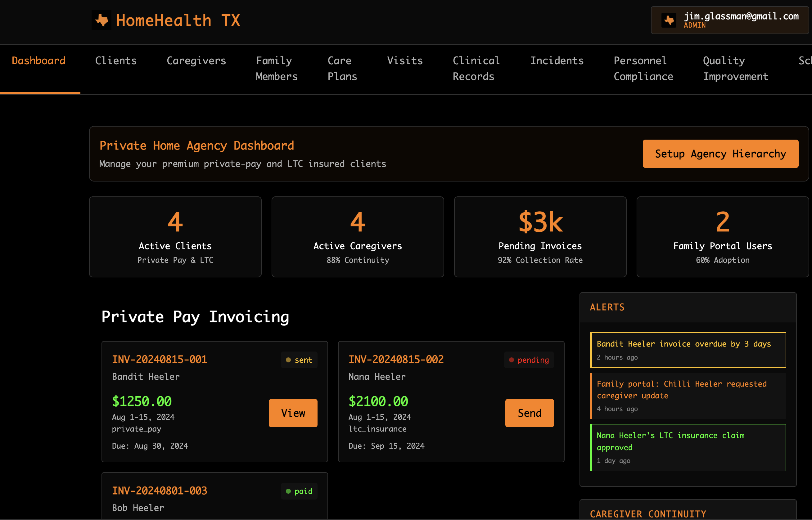The height and width of the screenshot is (520, 812).
Task: Open the Incidents section
Action: pyautogui.click(x=557, y=61)
